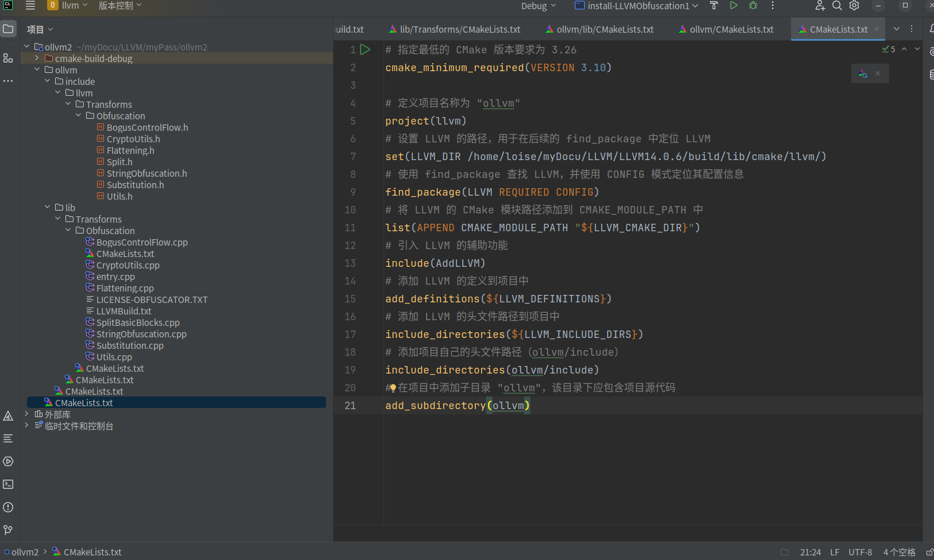Screen dimensions: 934x560
Task: Switch to lib/Transforms/CMakeLists.txt tab
Action: tap(460, 29)
